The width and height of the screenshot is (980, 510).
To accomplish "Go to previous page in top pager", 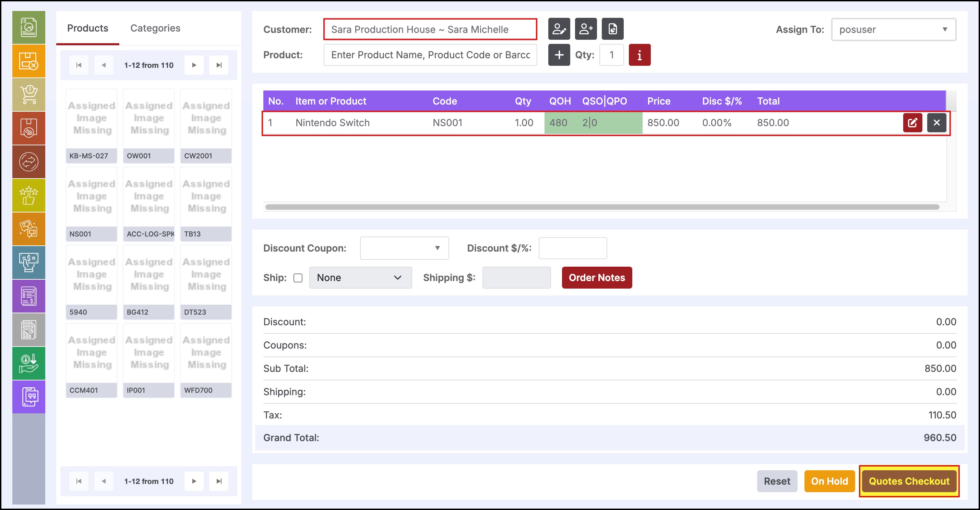I will (104, 65).
